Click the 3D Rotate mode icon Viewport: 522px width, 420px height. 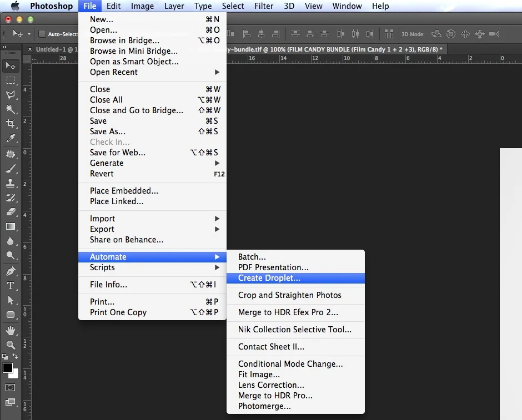(436, 34)
